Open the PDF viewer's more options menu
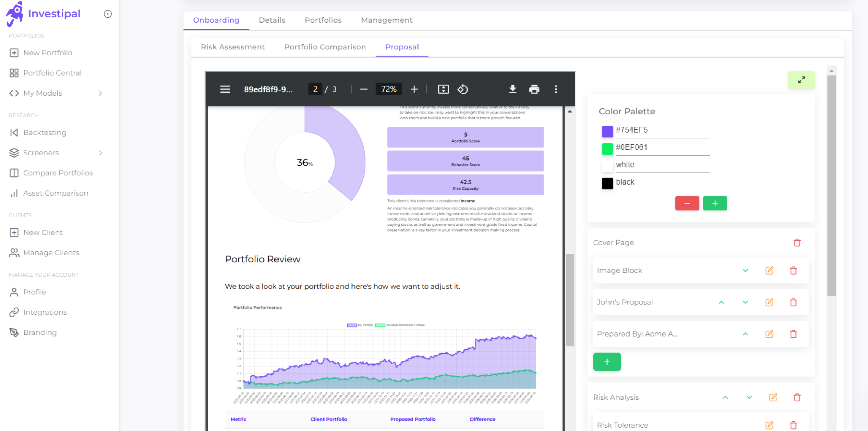The image size is (868, 431). pyautogui.click(x=556, y=89)
